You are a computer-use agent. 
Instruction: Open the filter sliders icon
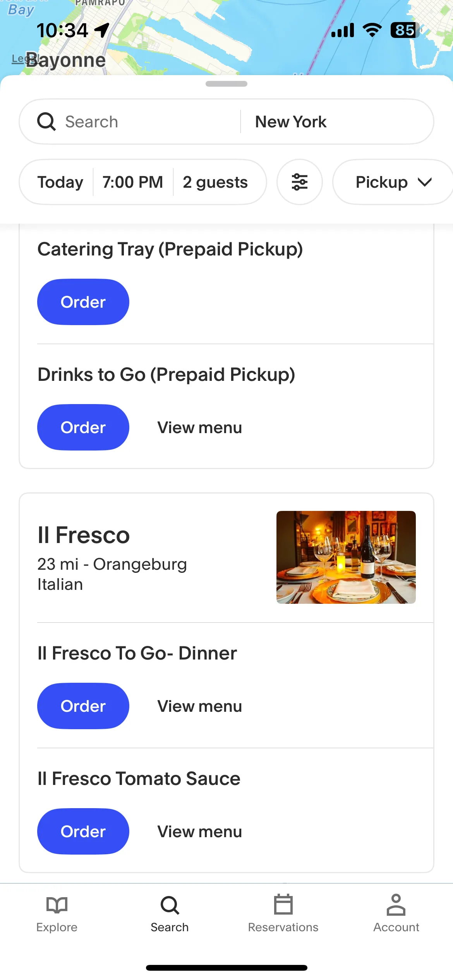click(x=299, y=182)
